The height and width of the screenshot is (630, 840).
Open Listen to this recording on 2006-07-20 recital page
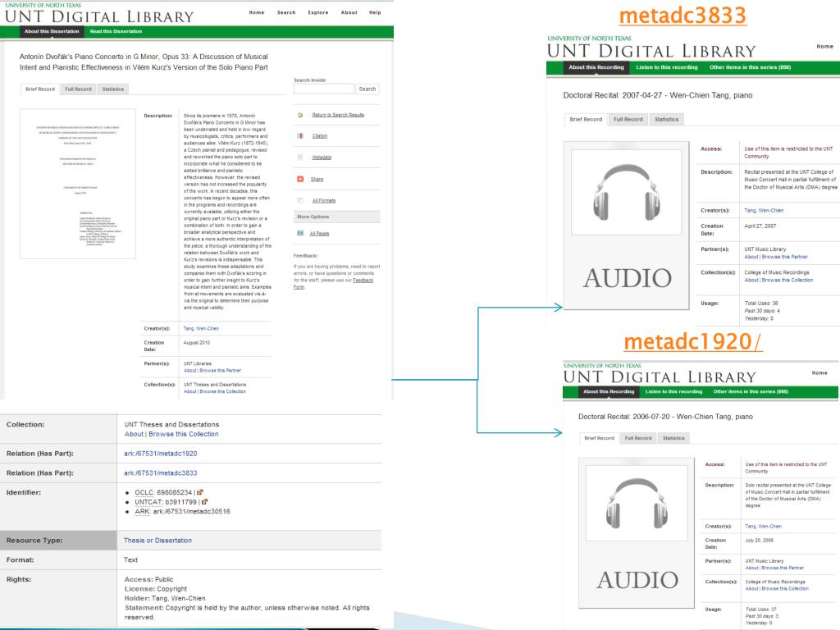click(x=674, y=391)
